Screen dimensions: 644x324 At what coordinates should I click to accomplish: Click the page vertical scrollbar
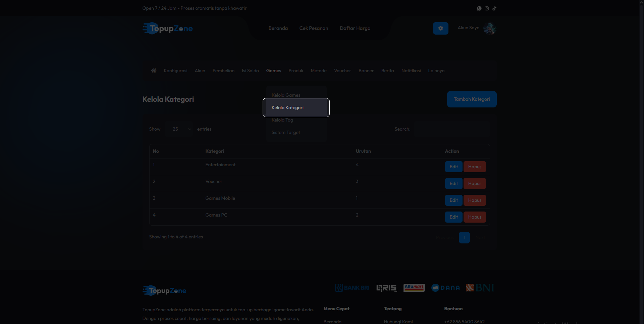click(641, 162)
